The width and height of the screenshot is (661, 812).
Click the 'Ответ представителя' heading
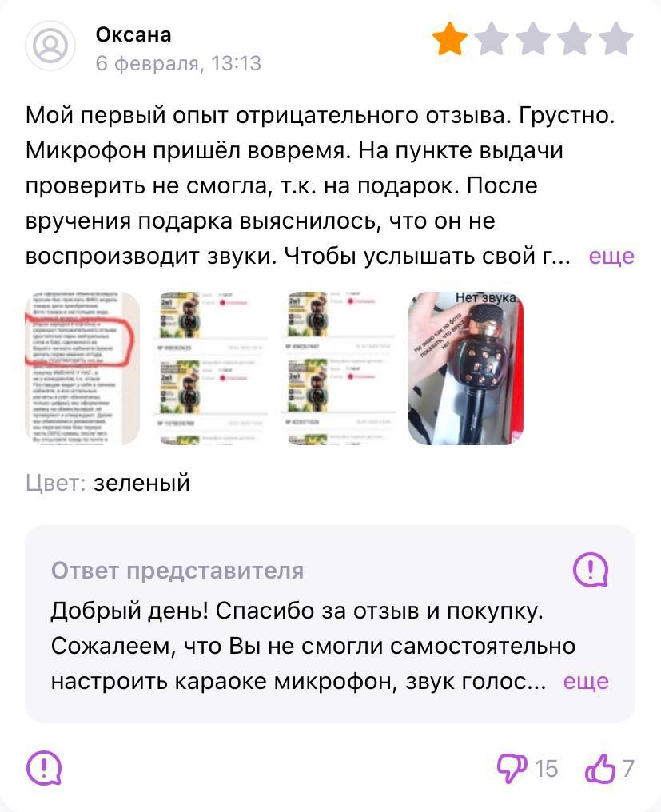(x=177, y=571)
